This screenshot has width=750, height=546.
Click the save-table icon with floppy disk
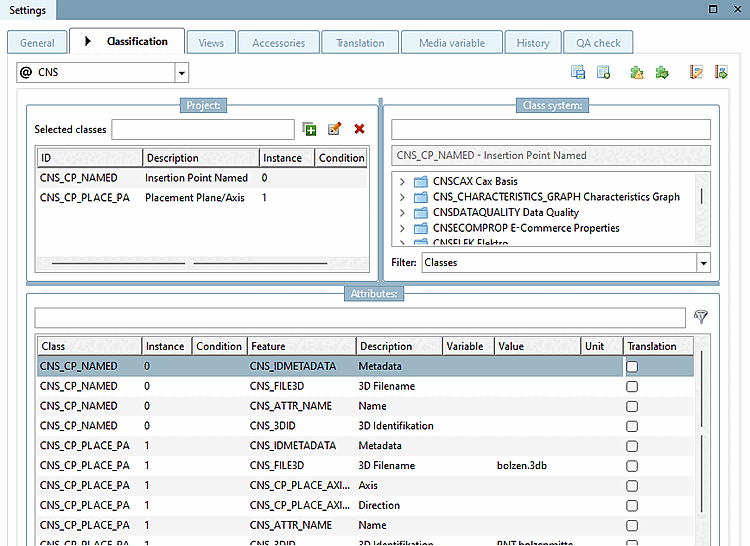(x=578, y=72)
